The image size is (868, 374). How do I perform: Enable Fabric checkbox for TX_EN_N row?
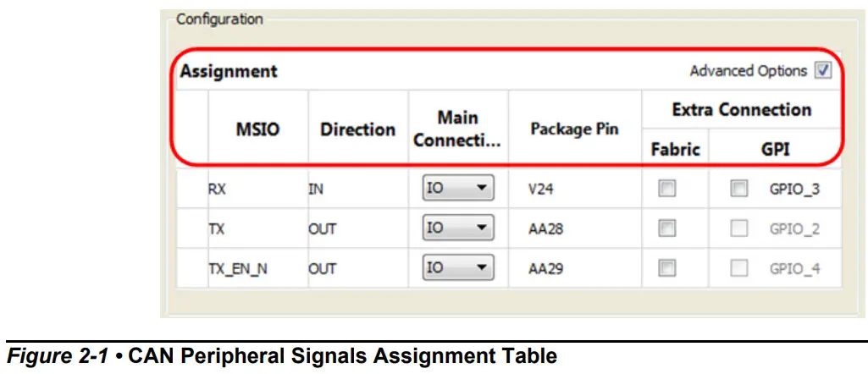(x=667, y=268)
